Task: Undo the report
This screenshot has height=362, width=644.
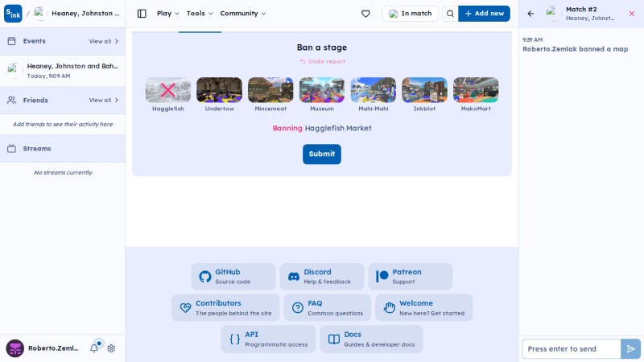Action: tap(323, 62)
